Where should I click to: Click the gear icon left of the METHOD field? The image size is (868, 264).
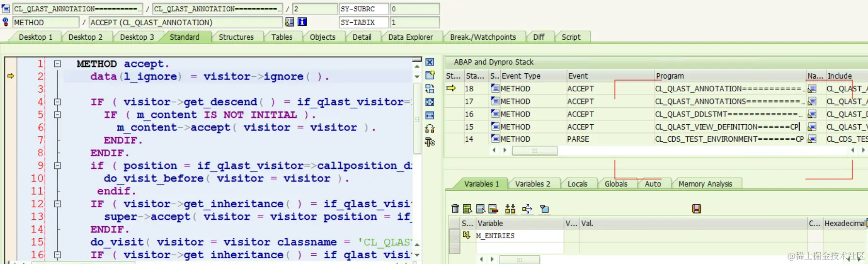(6, 22)
